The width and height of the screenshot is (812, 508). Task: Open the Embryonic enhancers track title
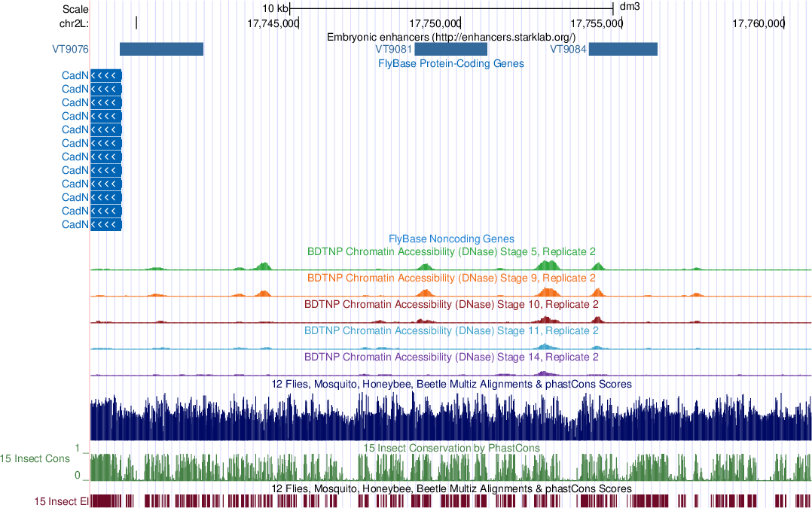tap(451, 37)
